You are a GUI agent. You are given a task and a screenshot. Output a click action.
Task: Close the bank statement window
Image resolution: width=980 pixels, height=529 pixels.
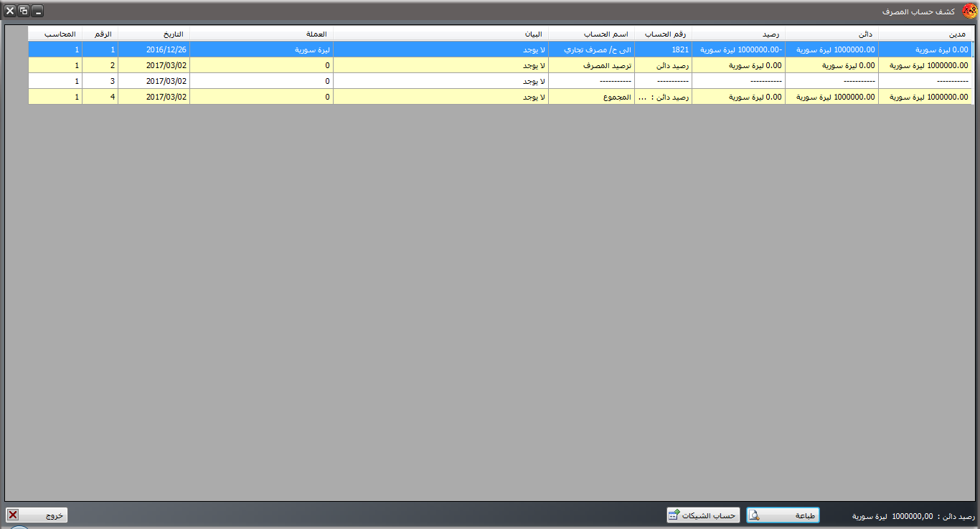(x=10, y=11)
